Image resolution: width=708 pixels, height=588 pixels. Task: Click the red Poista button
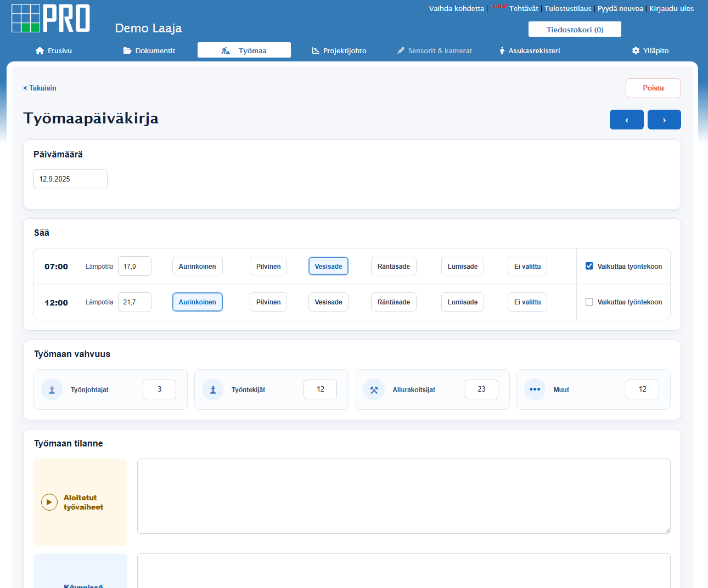pos(653,88)
